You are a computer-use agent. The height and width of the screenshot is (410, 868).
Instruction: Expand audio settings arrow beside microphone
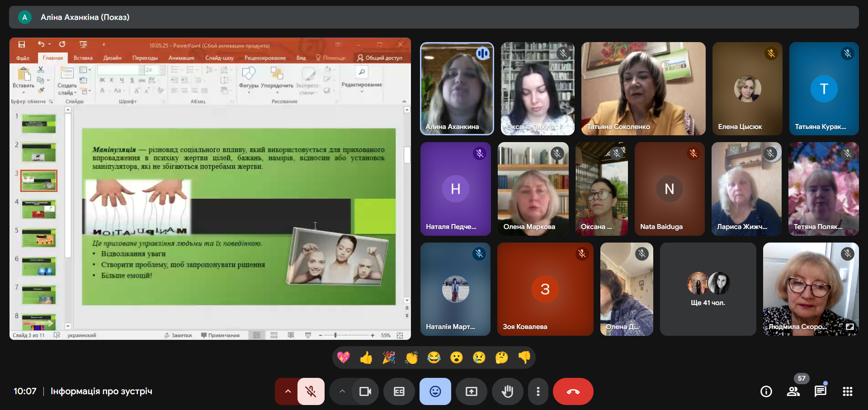[x=288, y=391]
